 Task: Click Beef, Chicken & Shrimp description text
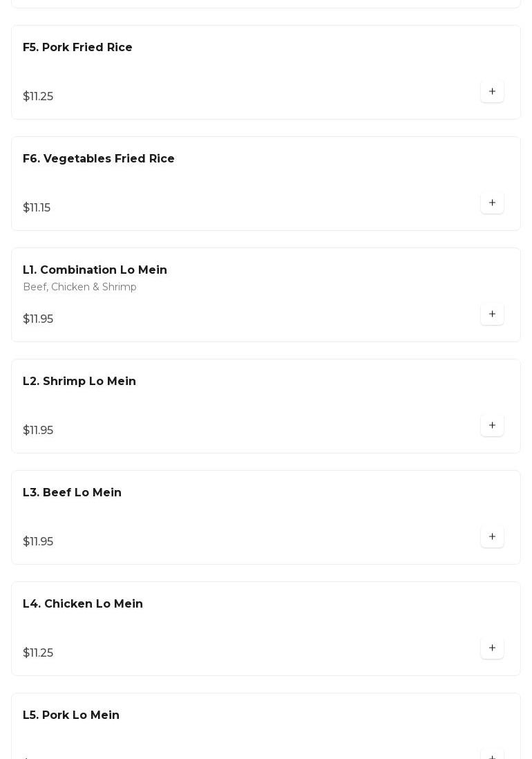[x=79, y=287]
